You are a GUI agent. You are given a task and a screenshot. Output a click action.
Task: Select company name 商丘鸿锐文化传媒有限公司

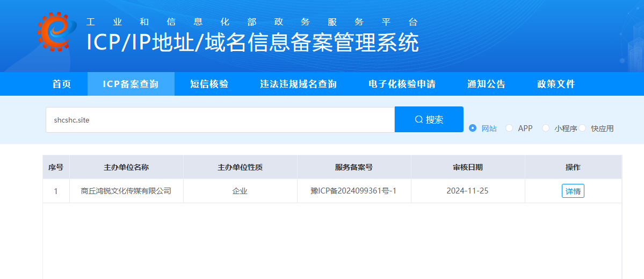[x=126, y=191]
